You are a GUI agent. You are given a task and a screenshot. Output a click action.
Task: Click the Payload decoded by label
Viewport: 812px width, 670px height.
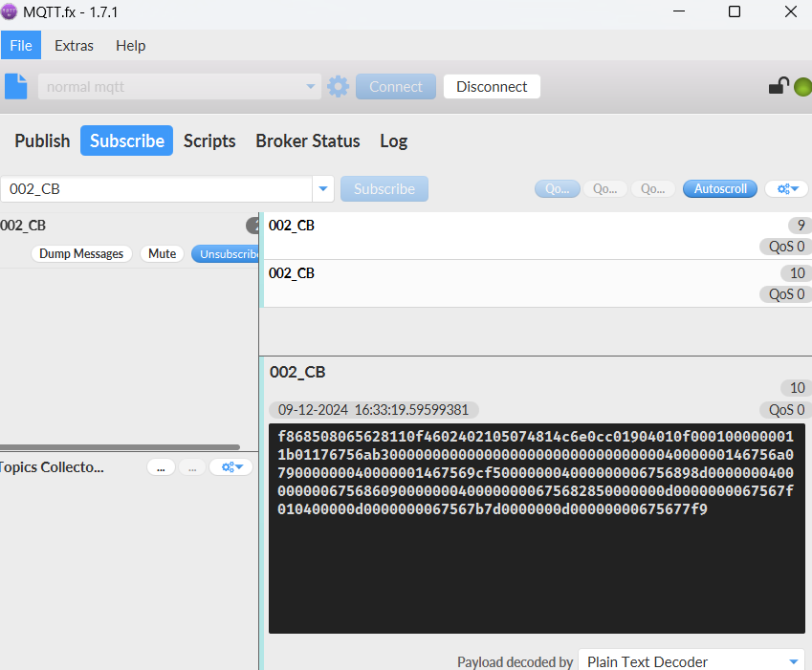(x=515, y=661)
